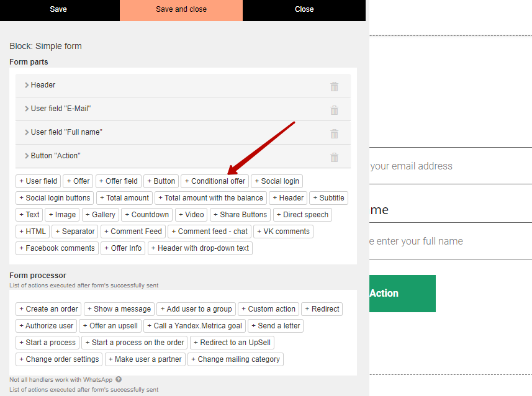Add a Text part
The width and height of the screenshot is (532, 396).
29,215
